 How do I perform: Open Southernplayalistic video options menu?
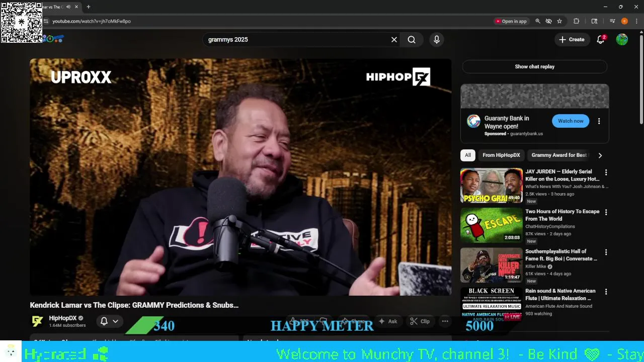pyautogui.click(x=606, y=252)
